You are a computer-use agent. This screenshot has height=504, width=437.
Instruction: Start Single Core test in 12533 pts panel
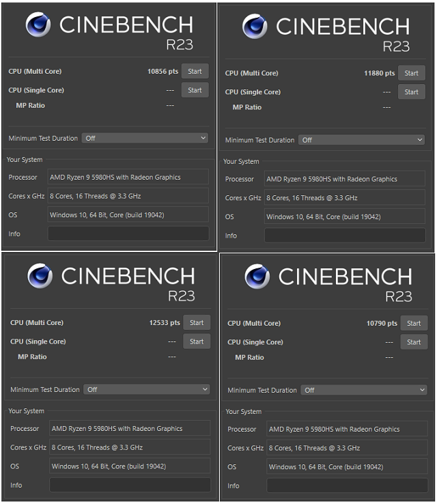tap(197, 341)
